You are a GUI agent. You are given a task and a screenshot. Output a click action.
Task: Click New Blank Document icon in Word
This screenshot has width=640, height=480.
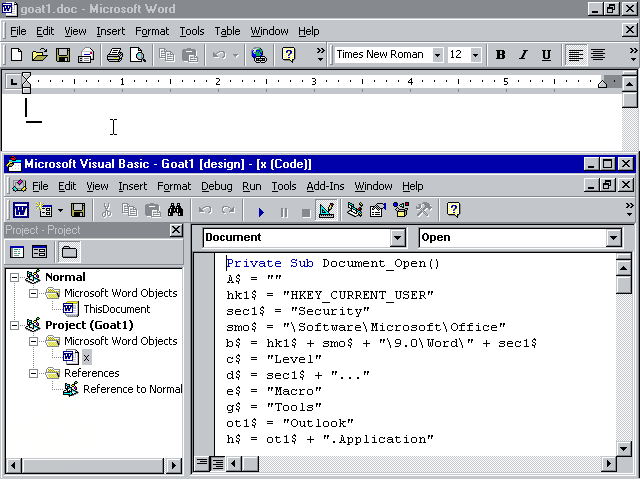(x=16, y=55)
